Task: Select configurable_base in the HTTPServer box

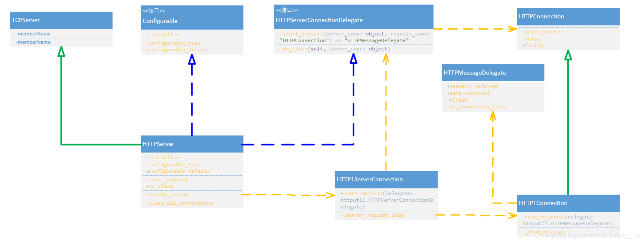Action: [x=175, y=165]
